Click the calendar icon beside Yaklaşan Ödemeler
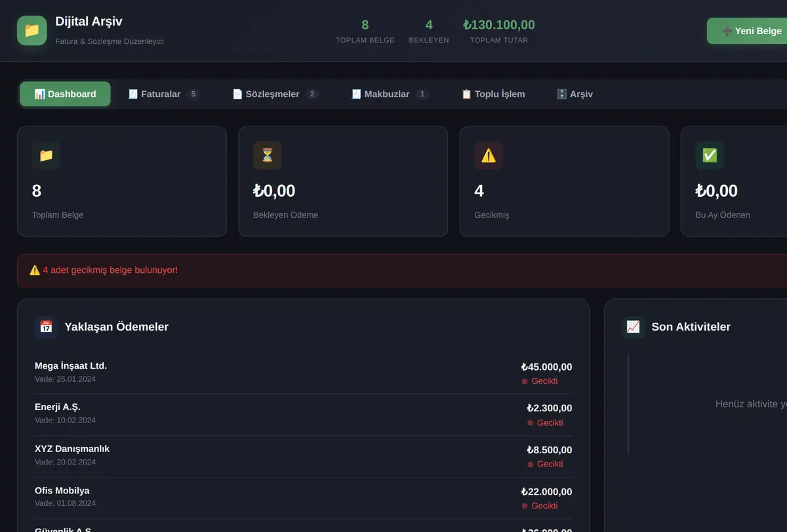787x532 pixels. pos(46,327)
